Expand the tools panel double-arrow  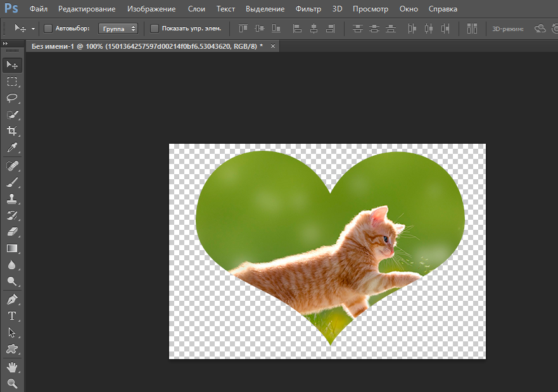pyautogui.click(x=6, y=43)
